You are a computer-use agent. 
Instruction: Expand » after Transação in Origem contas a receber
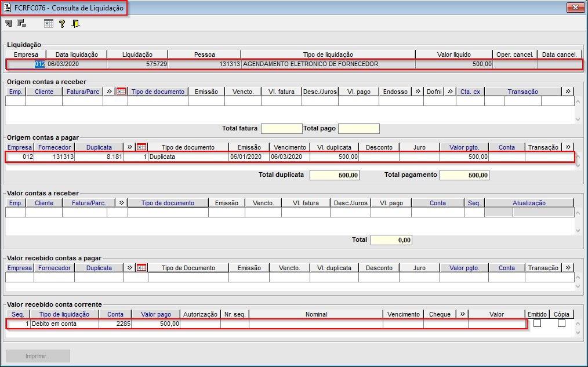coord(568,92)
